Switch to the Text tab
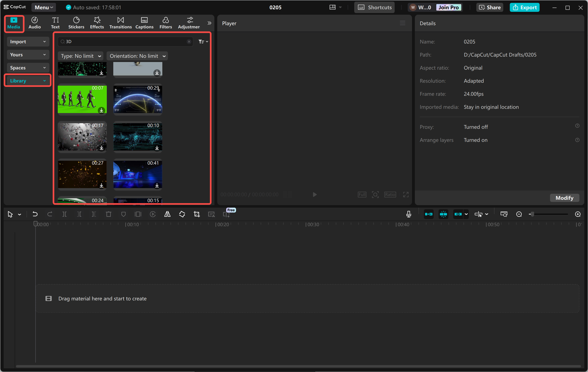Viewport: 588px width, 372px height. pyautogui.click(x=55, y=23)
